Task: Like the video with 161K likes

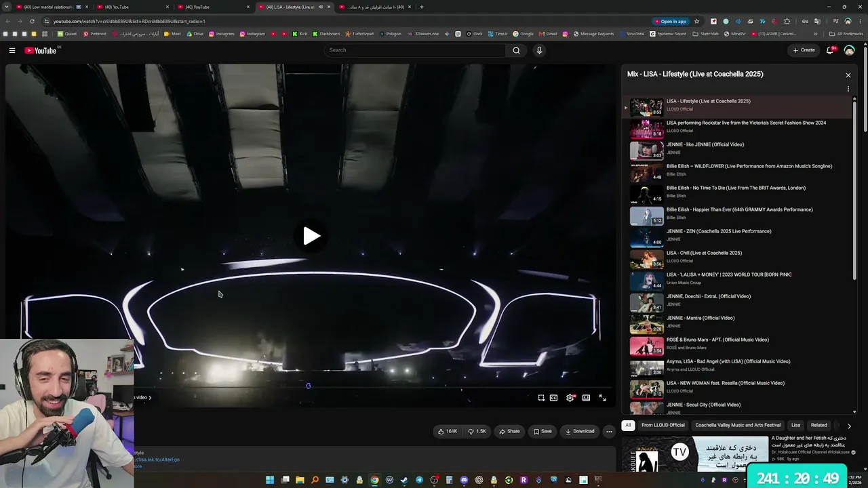Action: [448, 431]
